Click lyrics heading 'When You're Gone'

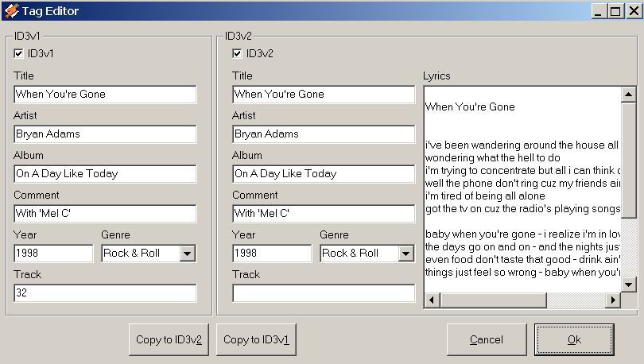470,106
